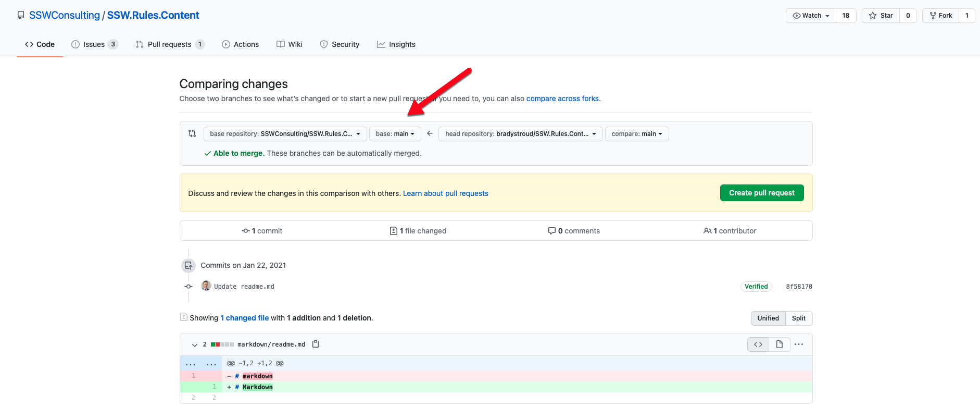Open the file options ellipsis menu
The image size is (980, 420).
(x=799, y=344)
